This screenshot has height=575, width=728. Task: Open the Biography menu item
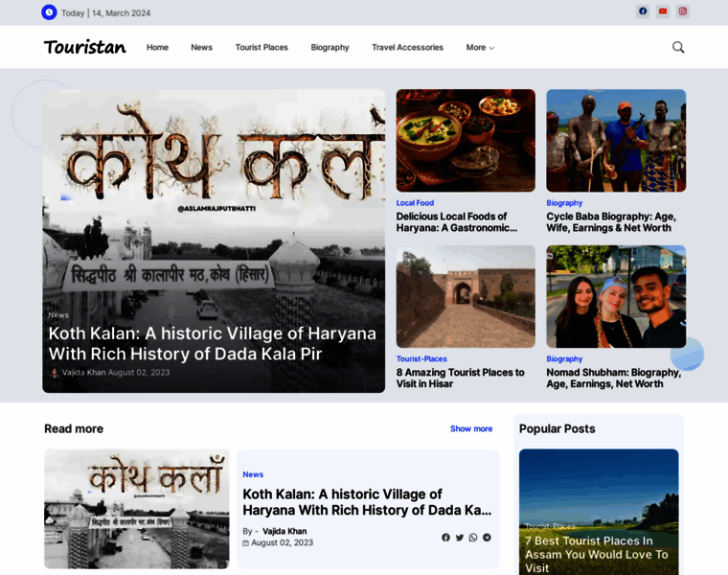pyautogui.click(x=330, y=47)
